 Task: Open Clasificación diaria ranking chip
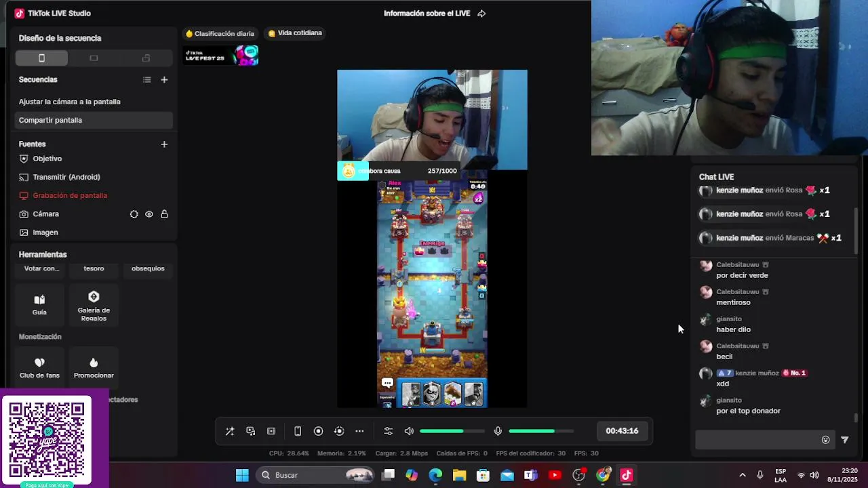pos(220,33)
